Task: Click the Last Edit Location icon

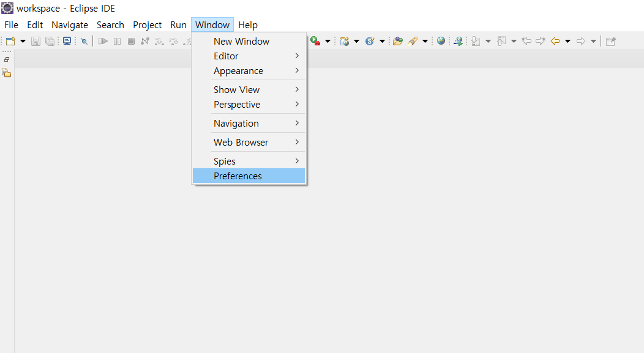Action: [526, 41]
